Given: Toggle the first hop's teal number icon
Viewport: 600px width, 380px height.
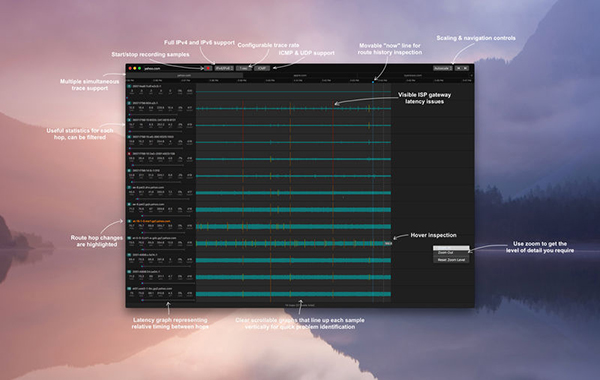Looking at the screenshot, I should (129, 86).
